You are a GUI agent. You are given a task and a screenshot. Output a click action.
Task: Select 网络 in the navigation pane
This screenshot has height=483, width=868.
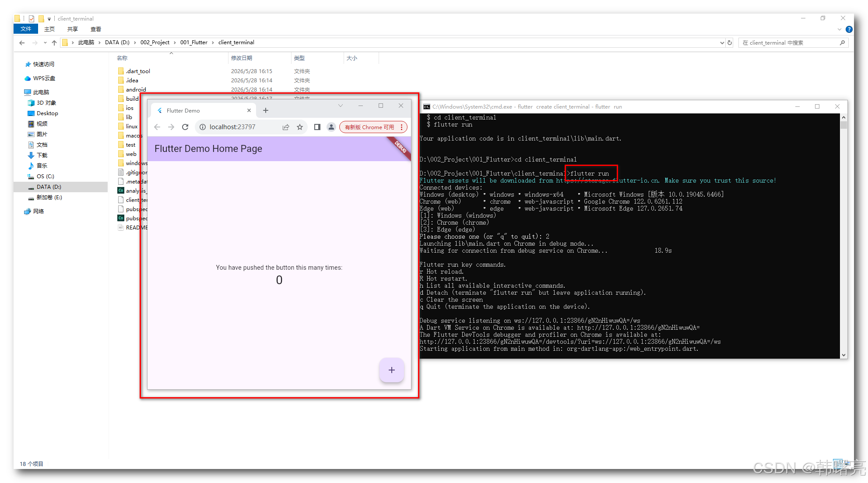(39, 212)
